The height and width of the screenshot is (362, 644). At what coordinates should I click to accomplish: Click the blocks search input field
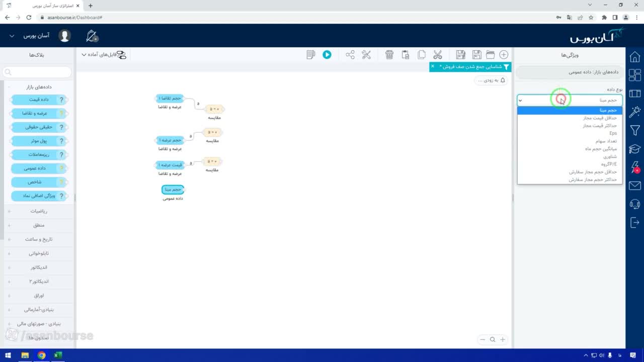(x=38, y=72)
